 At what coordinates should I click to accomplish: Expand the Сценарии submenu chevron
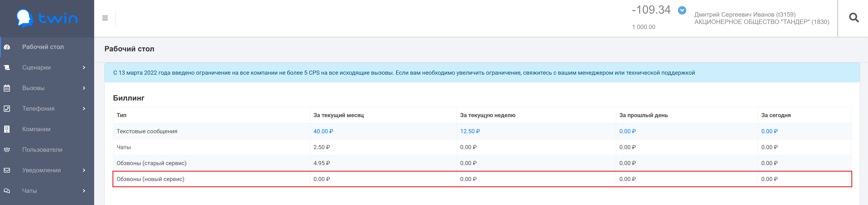[84, 67]
